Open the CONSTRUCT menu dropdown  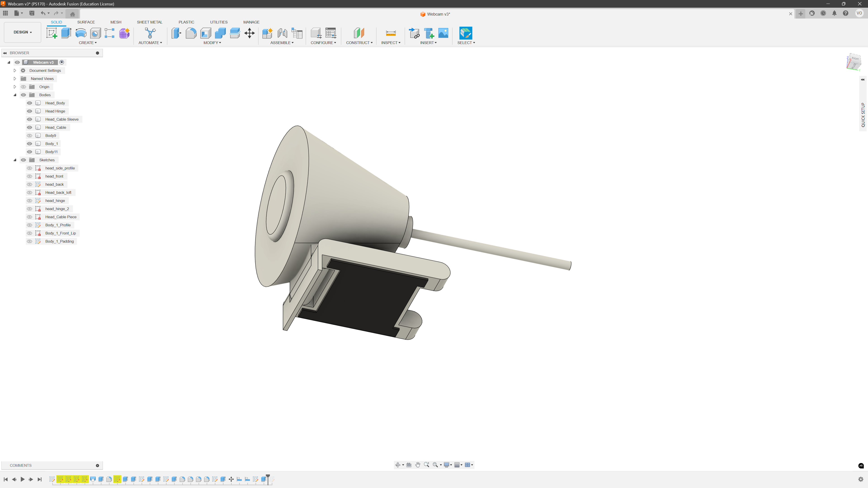(359, 43)
